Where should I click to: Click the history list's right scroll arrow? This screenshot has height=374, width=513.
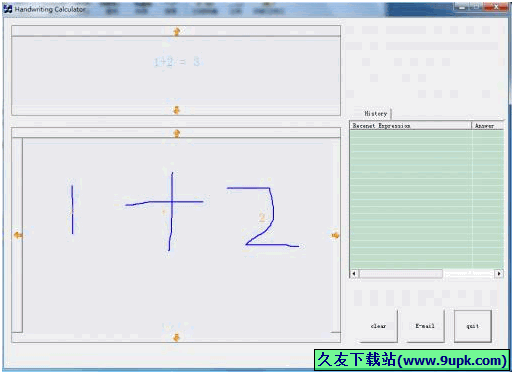(499, 273)
